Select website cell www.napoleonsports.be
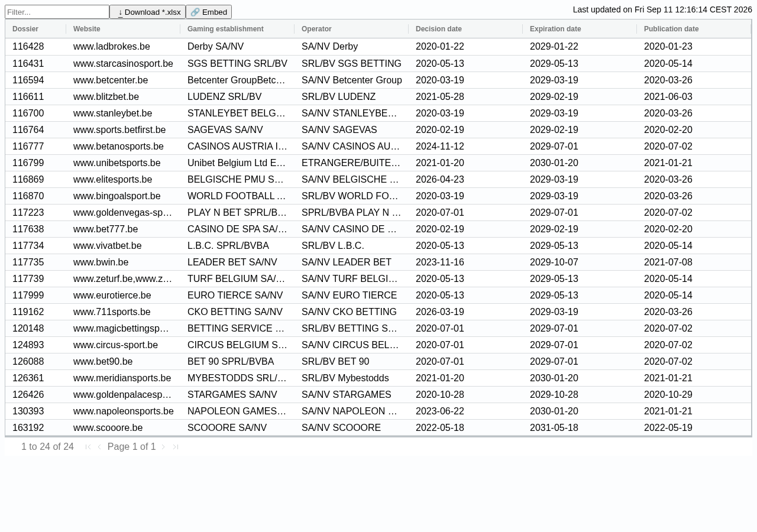 (123, 411)
